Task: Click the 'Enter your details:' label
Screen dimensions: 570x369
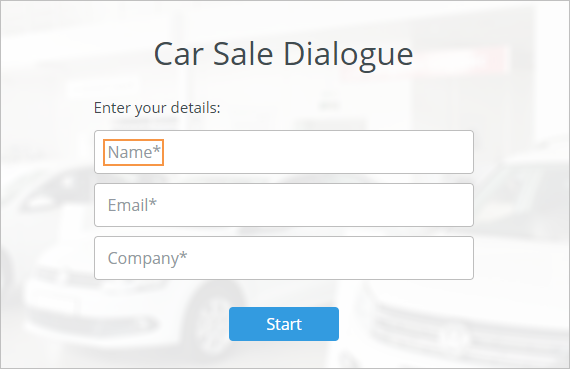Action: pos(157,108)
